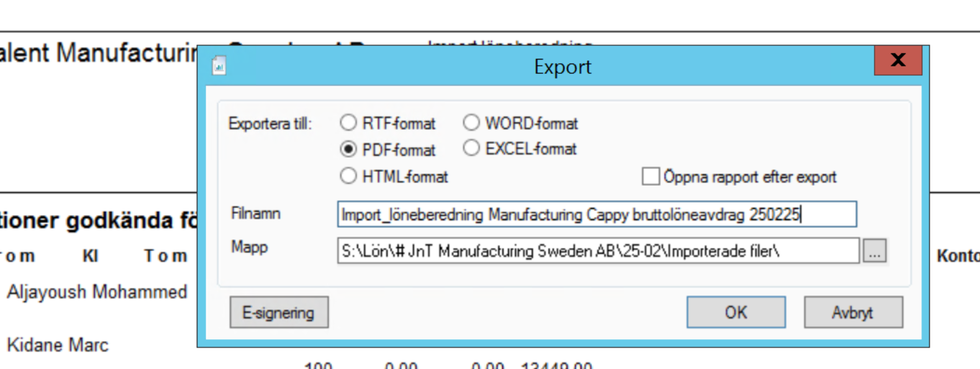Image resolution: width=980 pixels, height=369 pixels.
Task: Enable Öppna rapport efter export checkbox
Action: click(x=650, y=176)
